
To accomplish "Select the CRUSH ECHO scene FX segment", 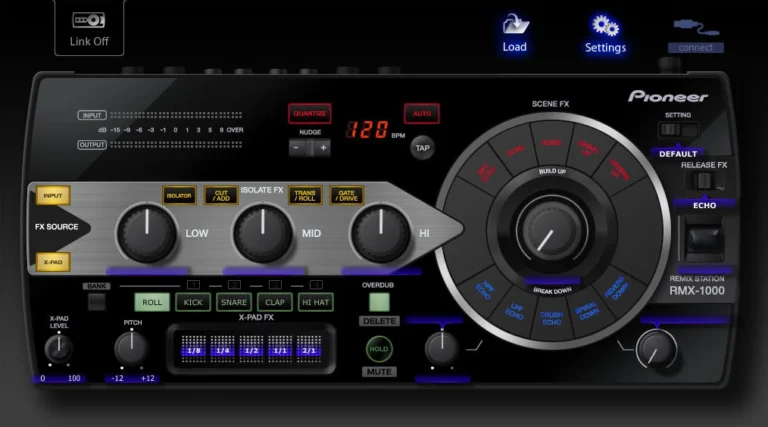I will pos(552,318).
